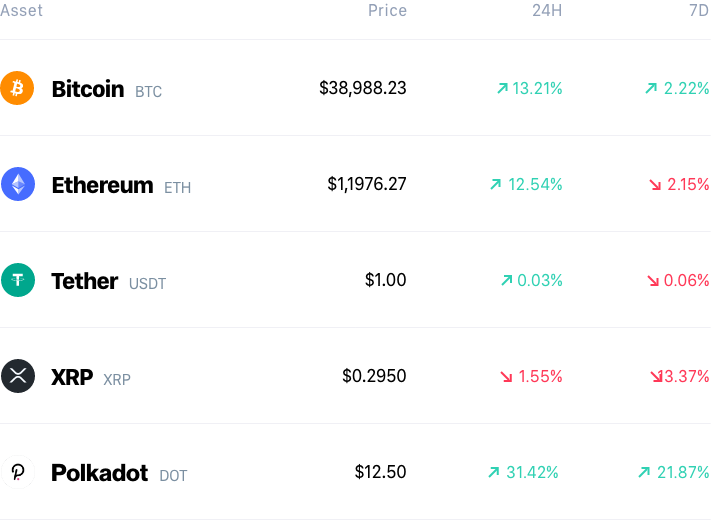
Task: Sort by the 24H column header
Action: pyautogui.click(x=547, y=10)
